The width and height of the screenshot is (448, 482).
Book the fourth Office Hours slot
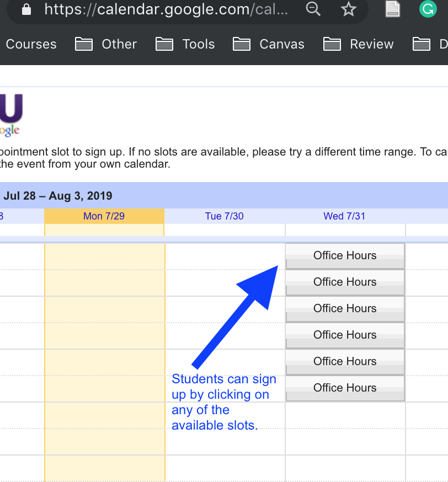(x=345, y=335)
